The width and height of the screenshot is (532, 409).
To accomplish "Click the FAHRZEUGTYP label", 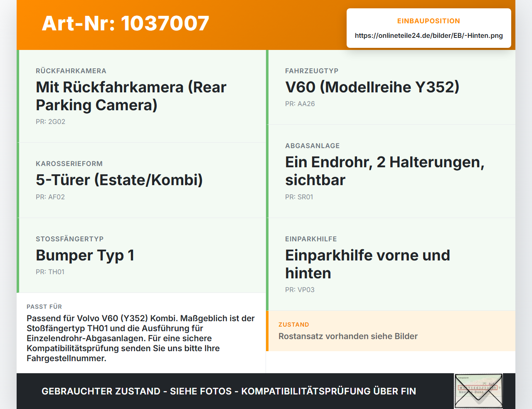I will coord(312,71).
